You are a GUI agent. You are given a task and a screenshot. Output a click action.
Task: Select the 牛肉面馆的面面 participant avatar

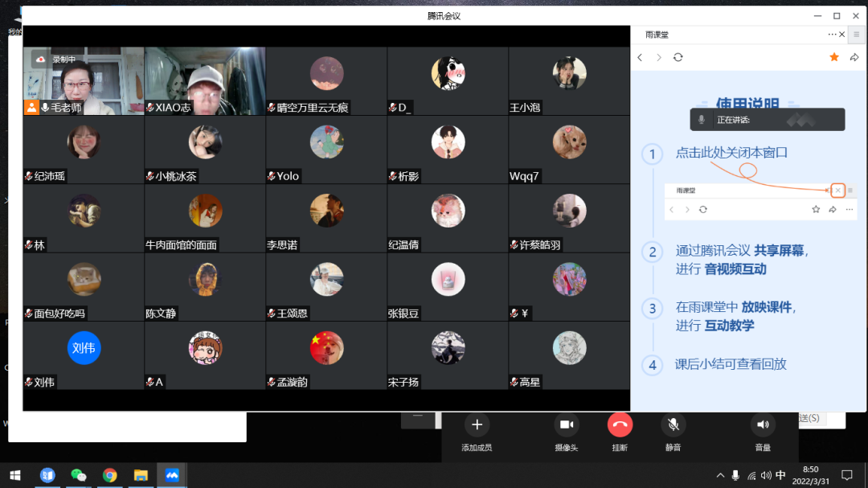[205, 211]
